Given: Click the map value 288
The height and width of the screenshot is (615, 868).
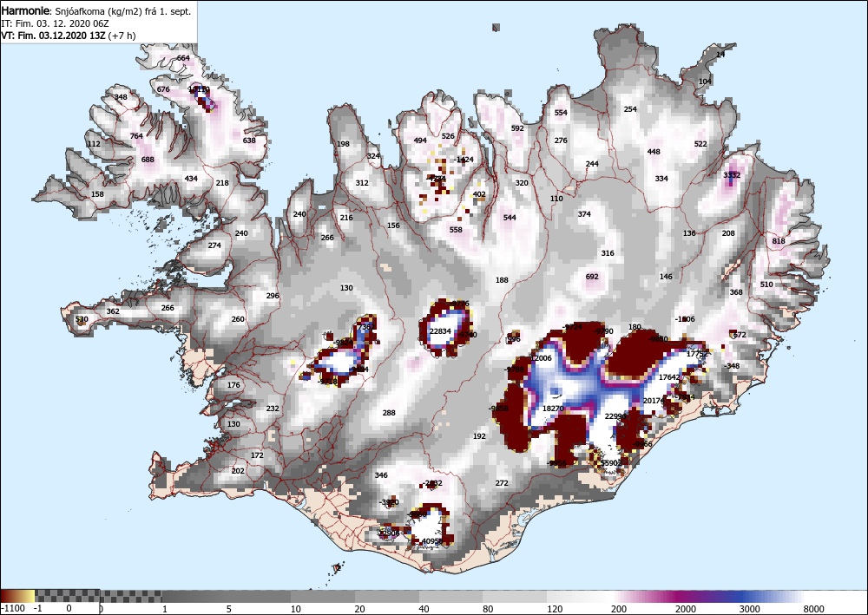Looking at the screenshot, I should click(389, 413).
